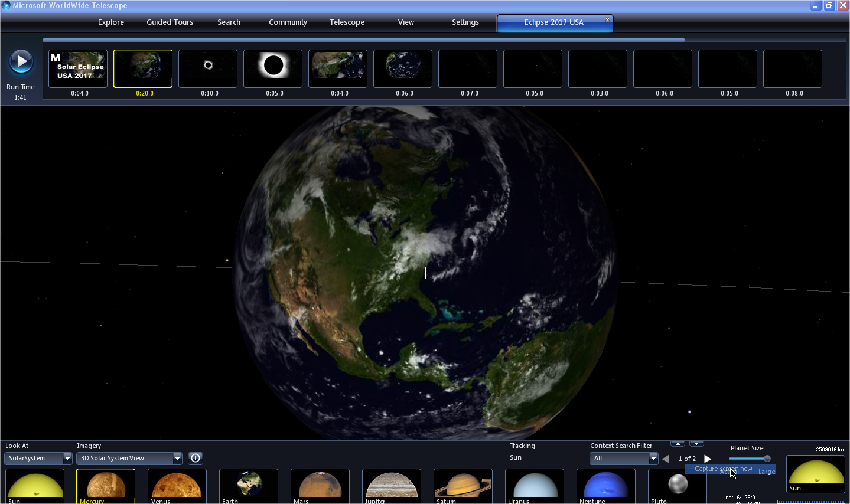Go to next context results page

tap(708, 459)
